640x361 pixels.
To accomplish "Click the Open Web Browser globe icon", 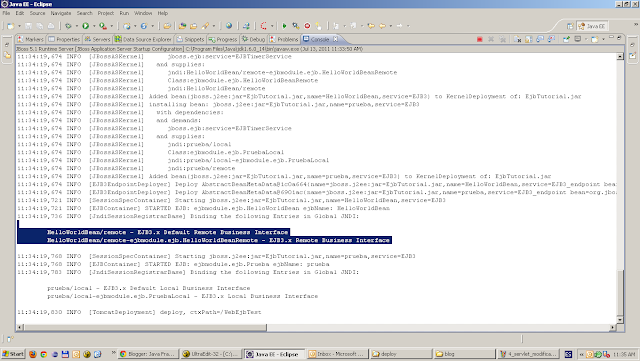I will 229,26.
